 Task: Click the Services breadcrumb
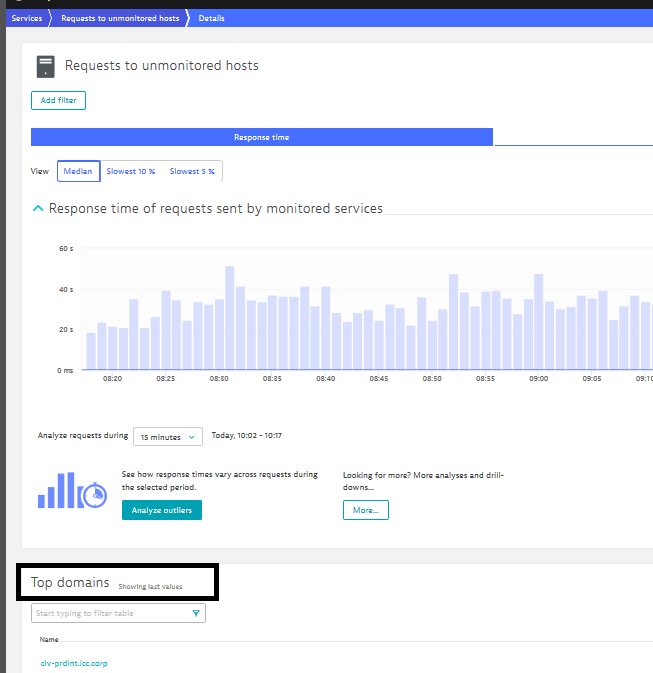26,18
